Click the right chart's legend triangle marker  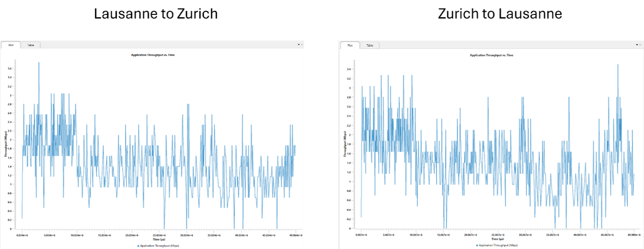point(477,245)
